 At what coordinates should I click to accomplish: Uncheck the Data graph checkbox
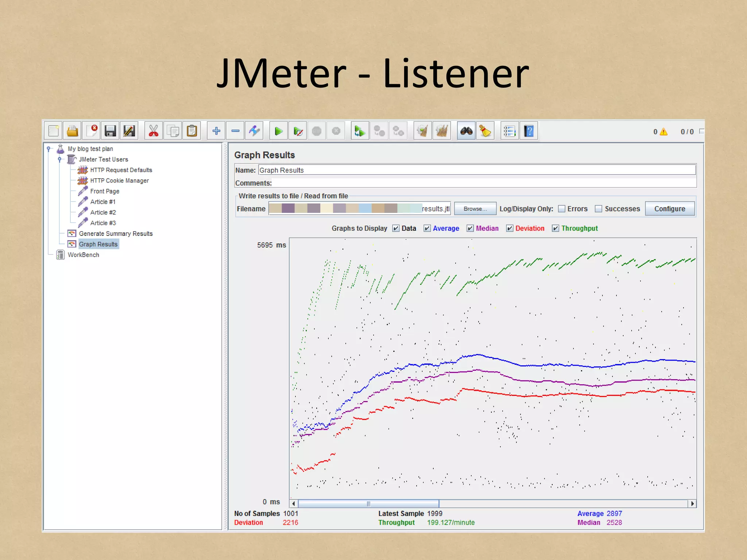point(396,228)
